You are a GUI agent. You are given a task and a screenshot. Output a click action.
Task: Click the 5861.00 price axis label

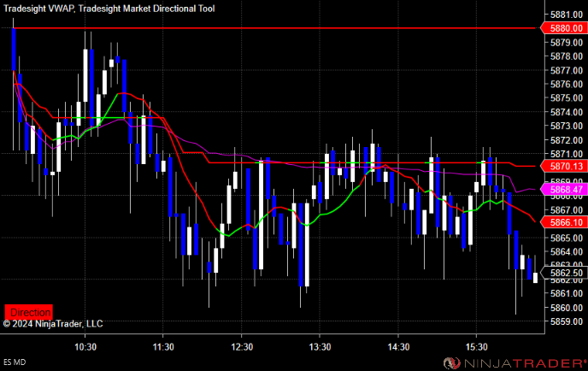click(x=567, y=293)
